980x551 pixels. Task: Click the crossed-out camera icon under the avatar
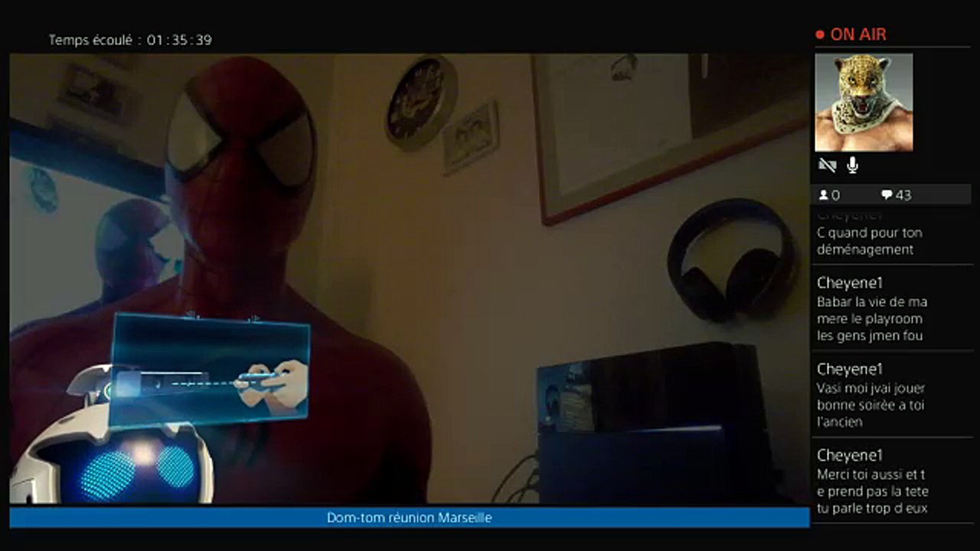[x=827, y=165]
